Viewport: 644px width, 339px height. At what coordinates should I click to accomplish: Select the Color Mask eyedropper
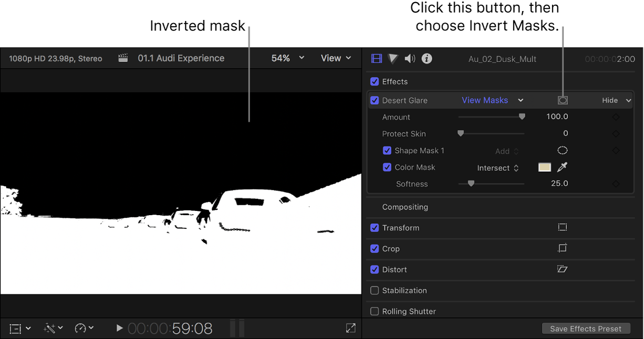(561, 167)
